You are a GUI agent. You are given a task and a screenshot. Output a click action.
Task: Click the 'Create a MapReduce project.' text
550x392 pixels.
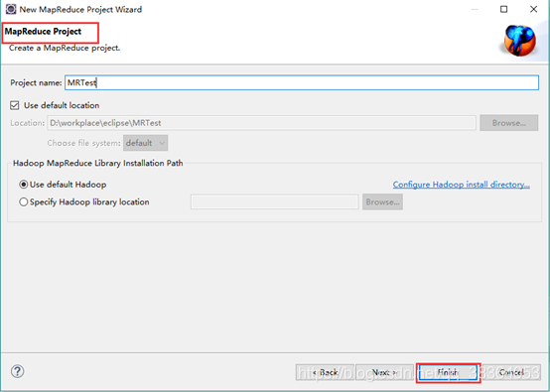(65, 48)
